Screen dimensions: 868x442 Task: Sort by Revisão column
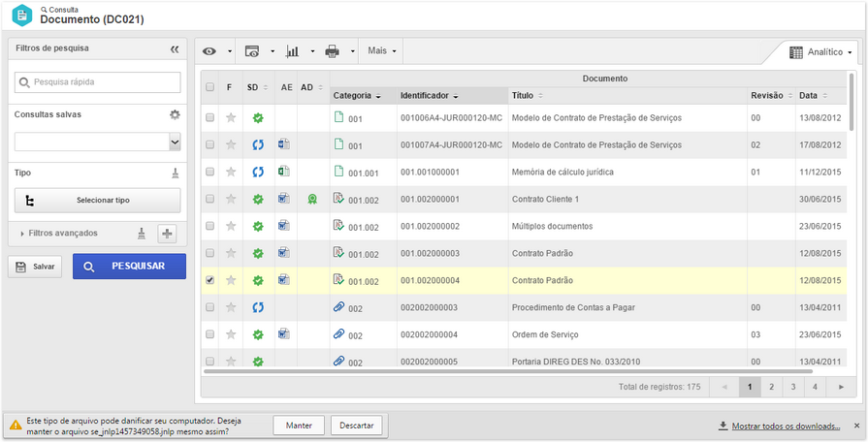771,96
